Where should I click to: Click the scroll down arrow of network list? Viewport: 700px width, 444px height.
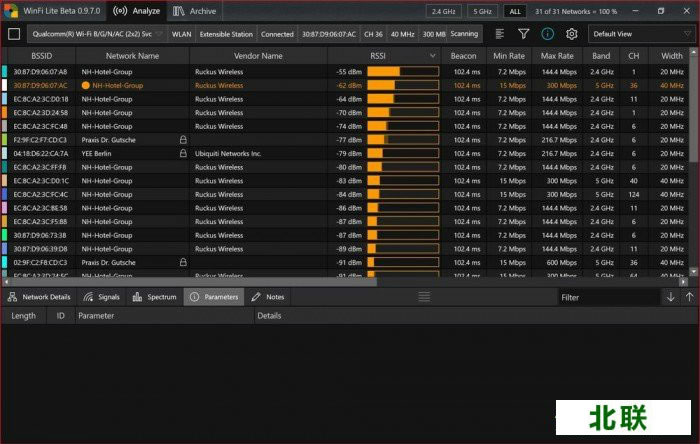click(x=694, y=271)
